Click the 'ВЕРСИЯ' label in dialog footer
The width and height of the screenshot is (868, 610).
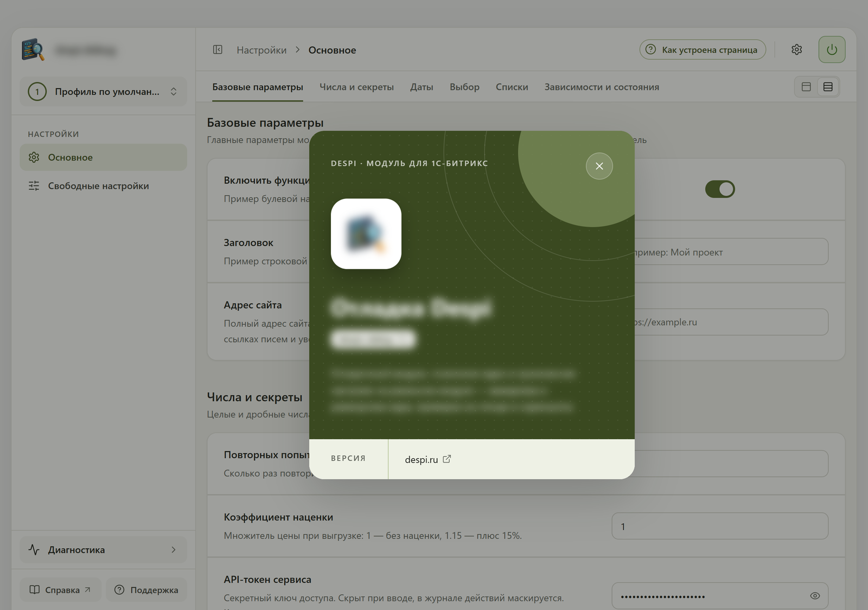pyautogui.click(x=348, y=459)
